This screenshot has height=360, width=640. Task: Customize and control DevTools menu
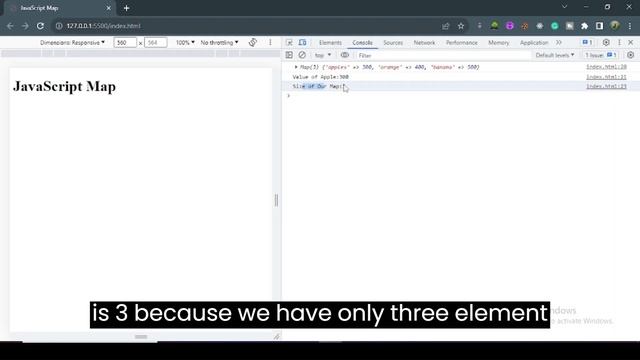pyautogui.click(x=619, y=42)
